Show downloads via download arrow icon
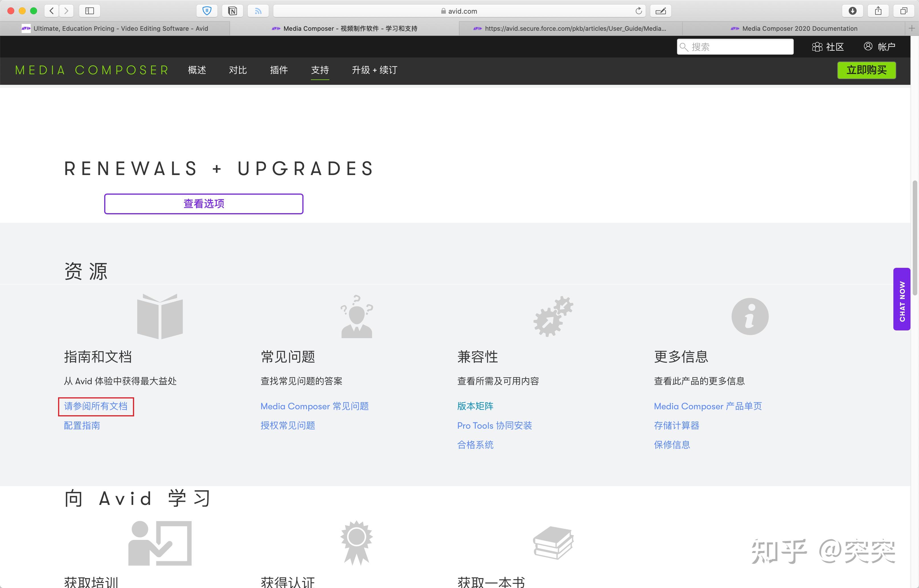 (853, 11)
